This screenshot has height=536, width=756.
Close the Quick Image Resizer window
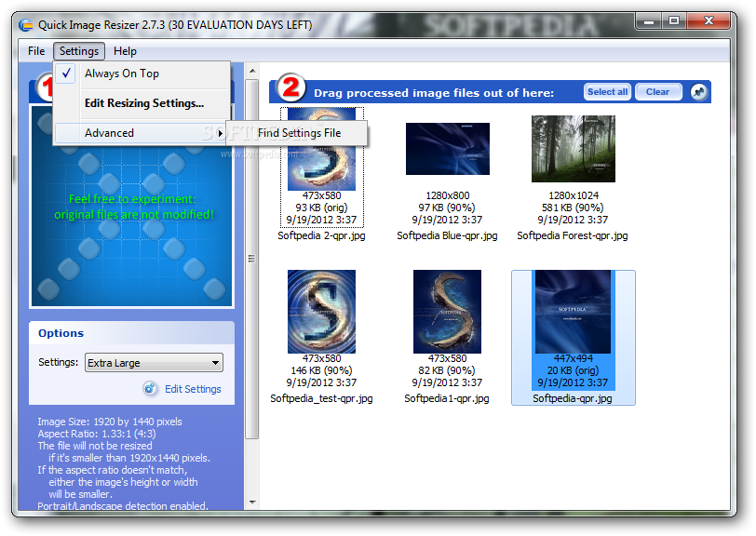(x=709, y=21)
